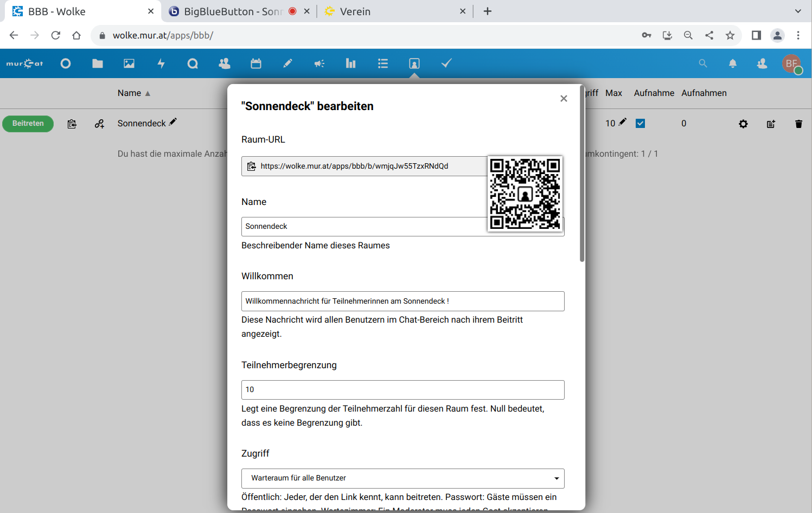812x513 pixels.
Task: Click the notifications bell icon
Action: pyautogui.click(x=733, y=63)
